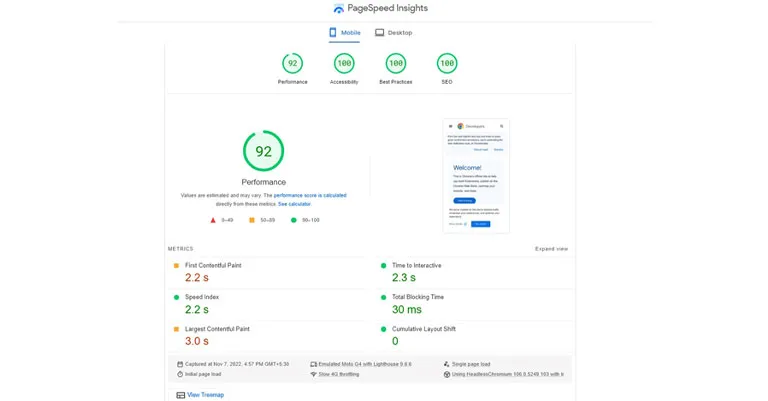Click the icon beside Single page load
This screenshot has width=768, height=401.
(x=447, y=364)
